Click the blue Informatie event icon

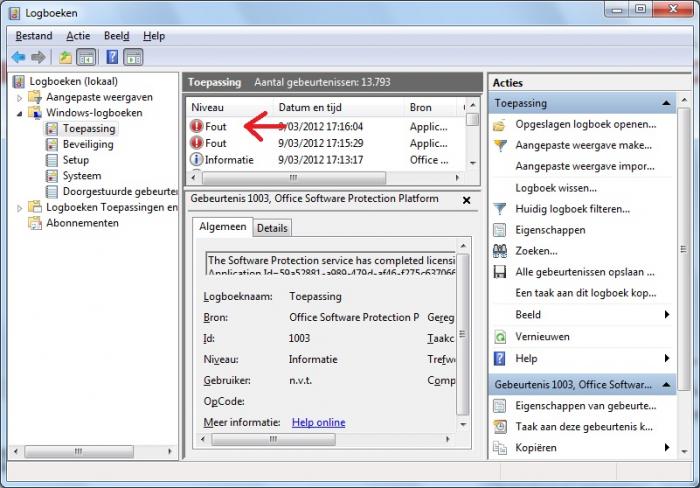coord(196,159)
